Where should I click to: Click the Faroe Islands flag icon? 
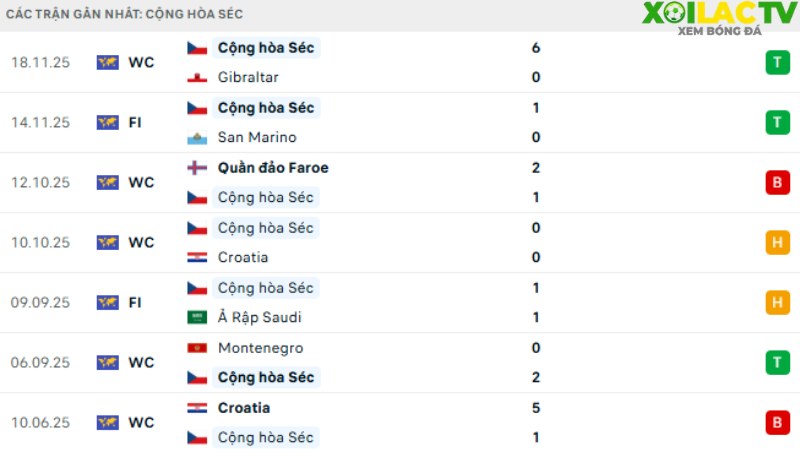197,168
